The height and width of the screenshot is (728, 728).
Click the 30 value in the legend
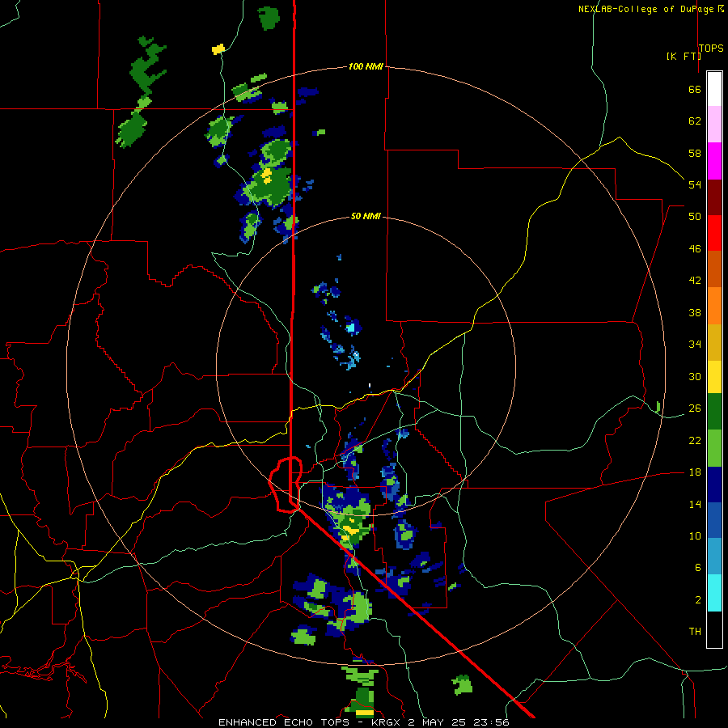[695, 376]
